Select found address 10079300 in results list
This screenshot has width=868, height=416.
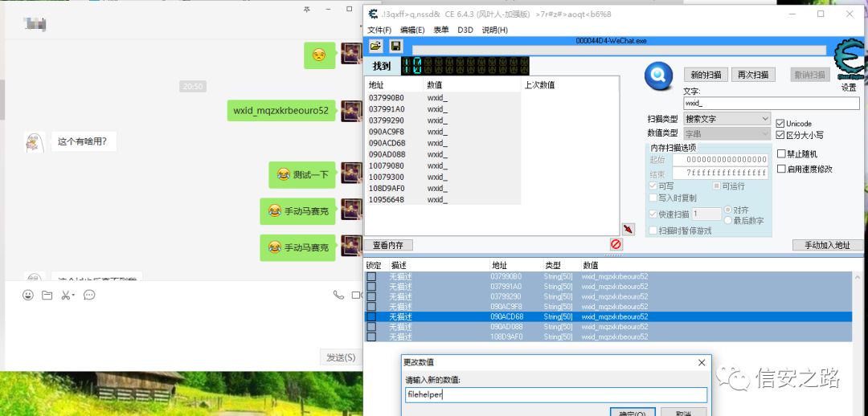(x=442, y=177)
